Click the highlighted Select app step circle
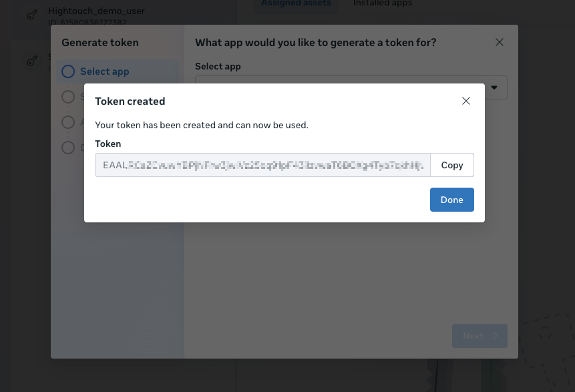This screenshot has width=575, height=392. point(67,71)
